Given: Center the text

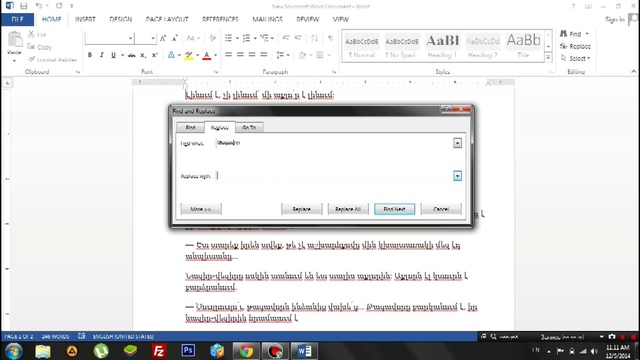Looking at the screenshot, I should point(240,55).
